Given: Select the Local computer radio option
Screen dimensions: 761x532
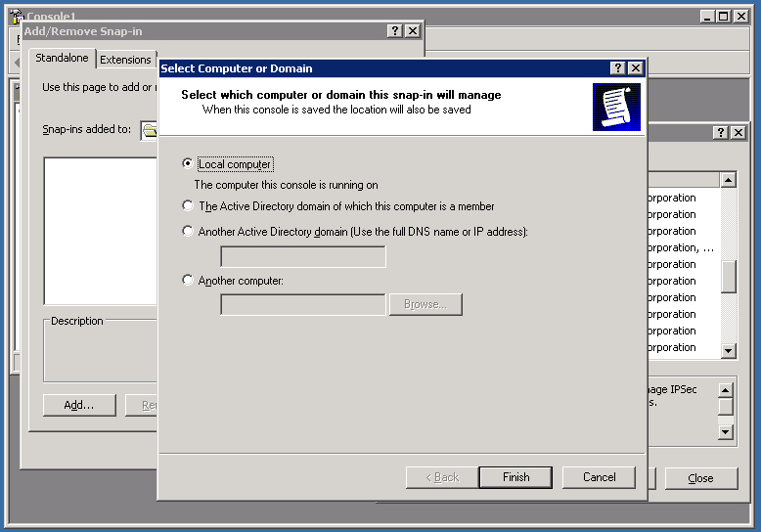Looking at the screenshot, I should pyautogui.click(x=188, y=164).
